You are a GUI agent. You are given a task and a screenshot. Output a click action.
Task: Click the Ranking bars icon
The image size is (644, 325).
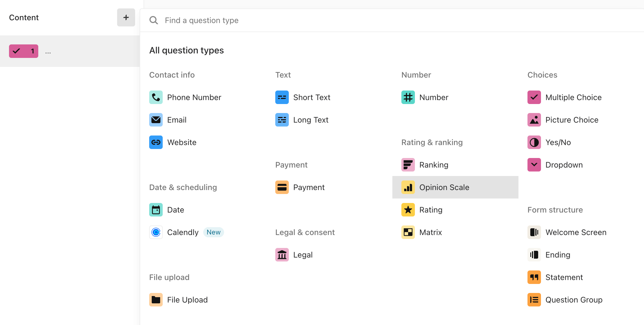[x=408, y=165]
